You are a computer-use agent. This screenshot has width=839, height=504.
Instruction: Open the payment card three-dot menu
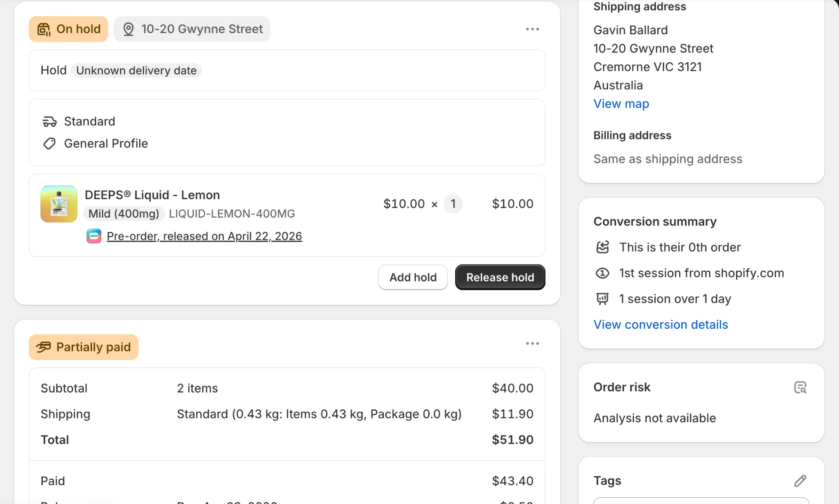click(532, 343)
